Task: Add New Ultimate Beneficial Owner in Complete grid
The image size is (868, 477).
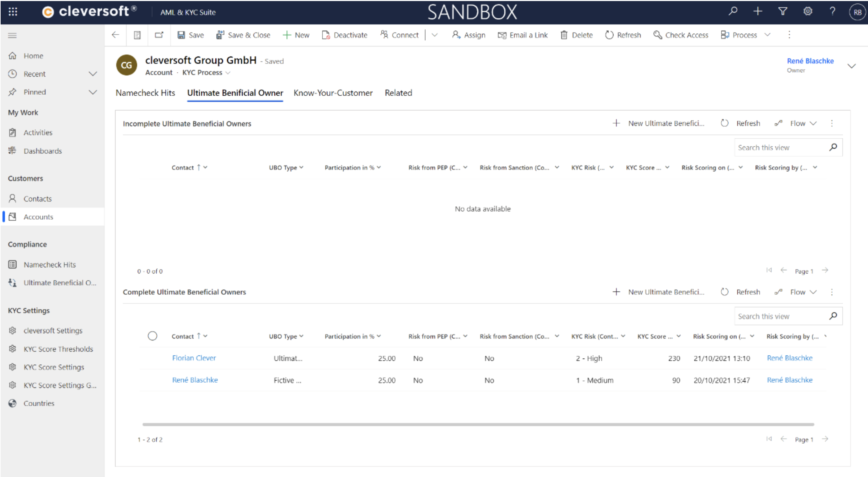Action: click(658, 292)
